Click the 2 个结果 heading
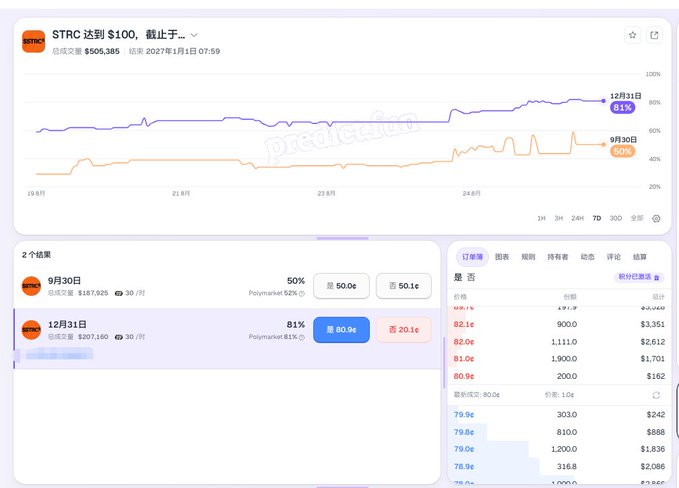This screenshot has width=679, height=488. (36, 255)
